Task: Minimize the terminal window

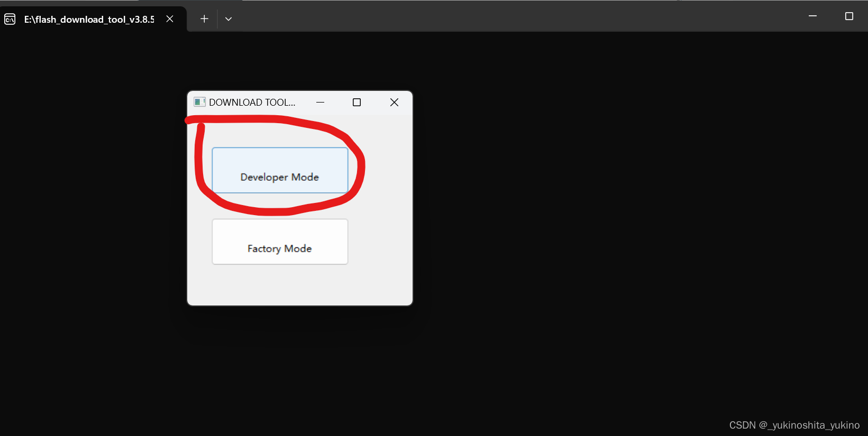Action: tap(812, 16)
